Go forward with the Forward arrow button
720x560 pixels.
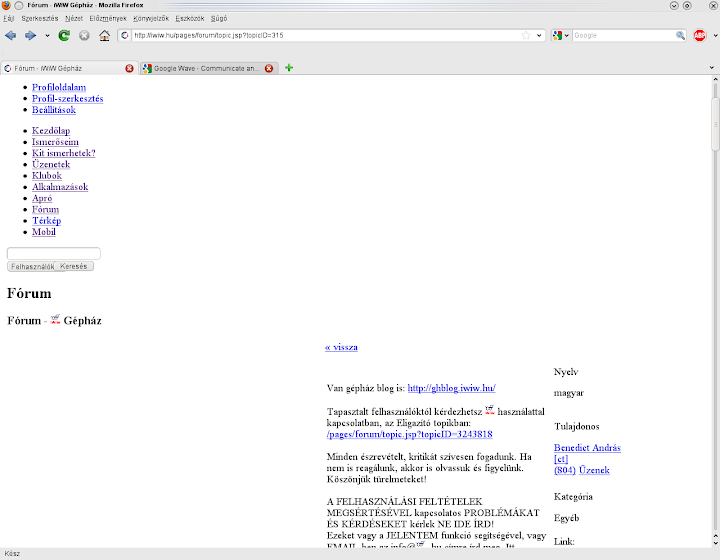[30, 35]
